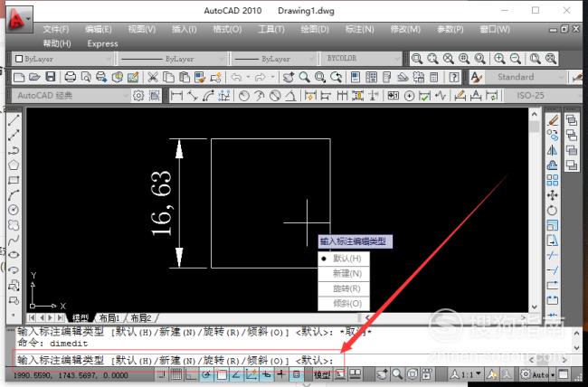Viewport: 588px width, 387px height.
Task: Click the New drawing icon
Action: point(19,77)
